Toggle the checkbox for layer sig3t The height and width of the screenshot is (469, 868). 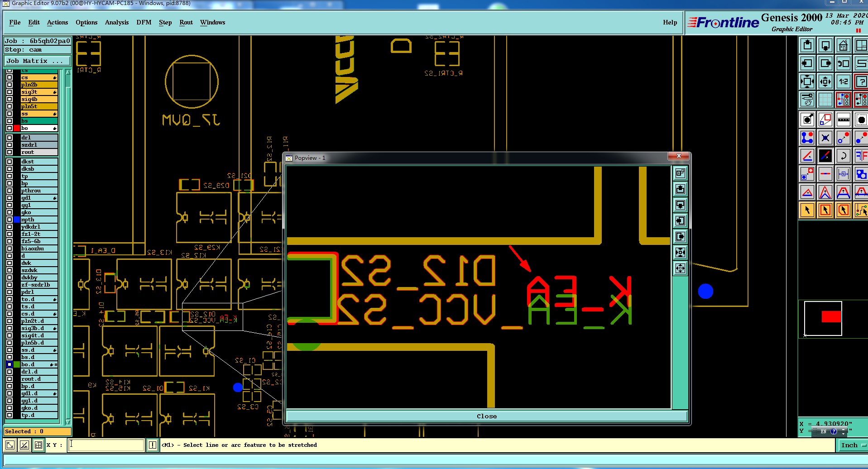[10, 92]
